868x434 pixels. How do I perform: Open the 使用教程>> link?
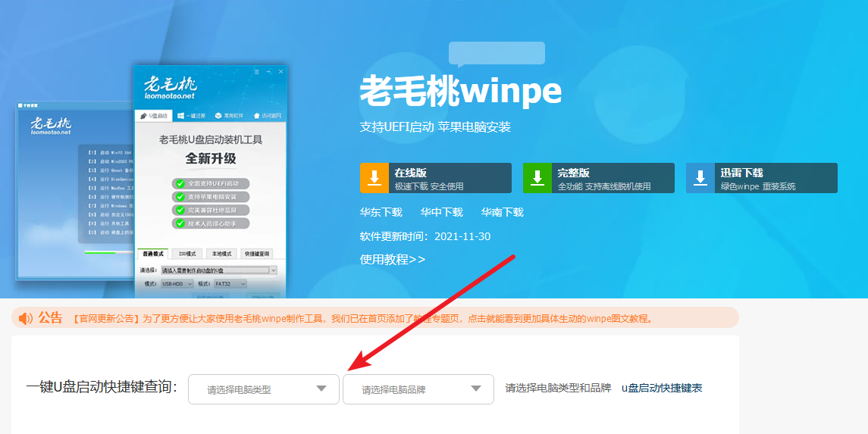pyautogui.click(x=393, y=259)
